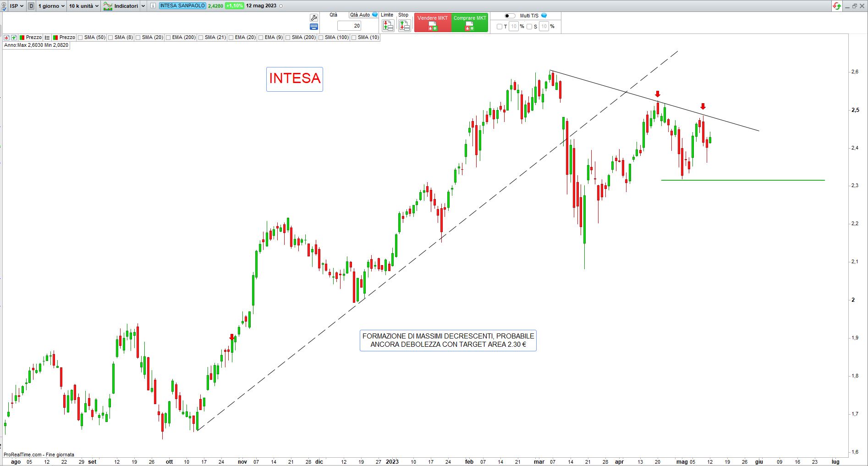Enable the SMA (21) checkbox
This screenshot has height=466, width=868.
tap(201, 38)
